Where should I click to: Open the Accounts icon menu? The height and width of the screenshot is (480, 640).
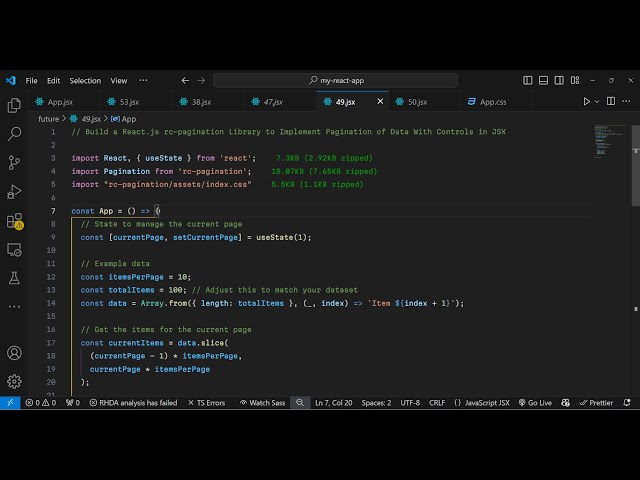(14, 353)
